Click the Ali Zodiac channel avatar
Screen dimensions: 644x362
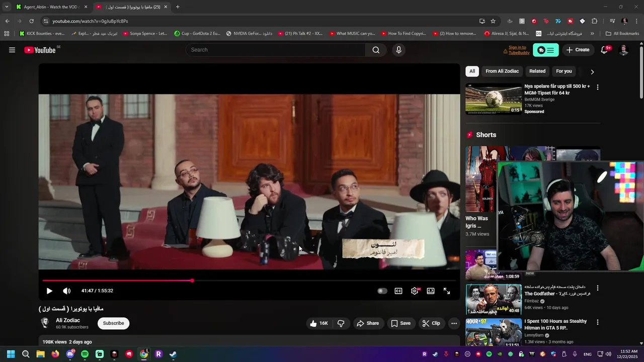45,323
